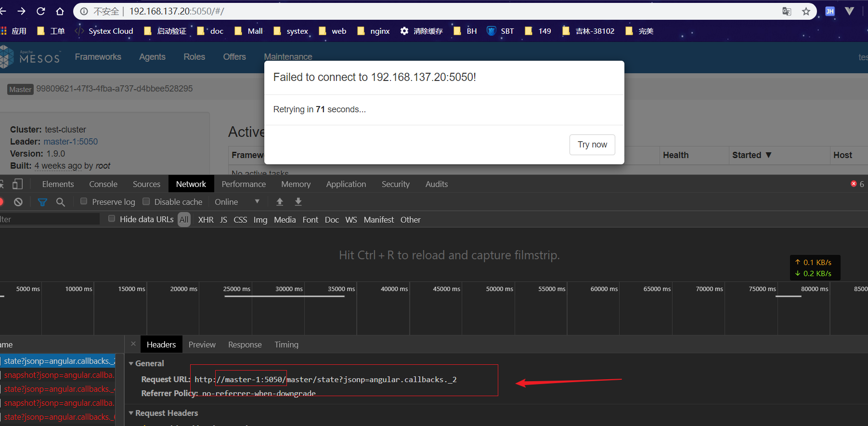Click the 60000 ms timeline marker

[604, 289]
